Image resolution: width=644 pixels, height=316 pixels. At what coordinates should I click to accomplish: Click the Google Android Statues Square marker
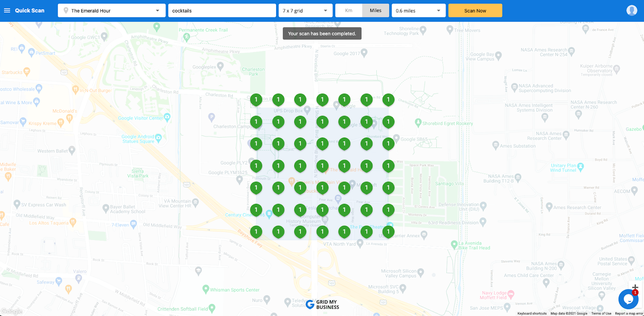(x=158, y=138)
